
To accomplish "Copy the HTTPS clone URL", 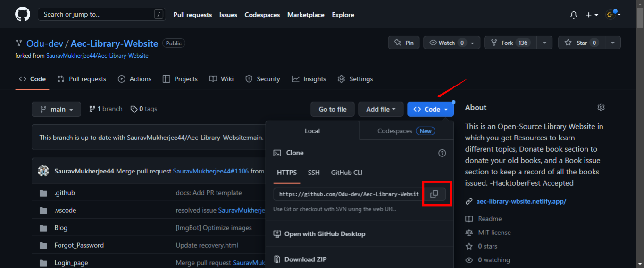I will pyautogui.click(x=435, y=194).
